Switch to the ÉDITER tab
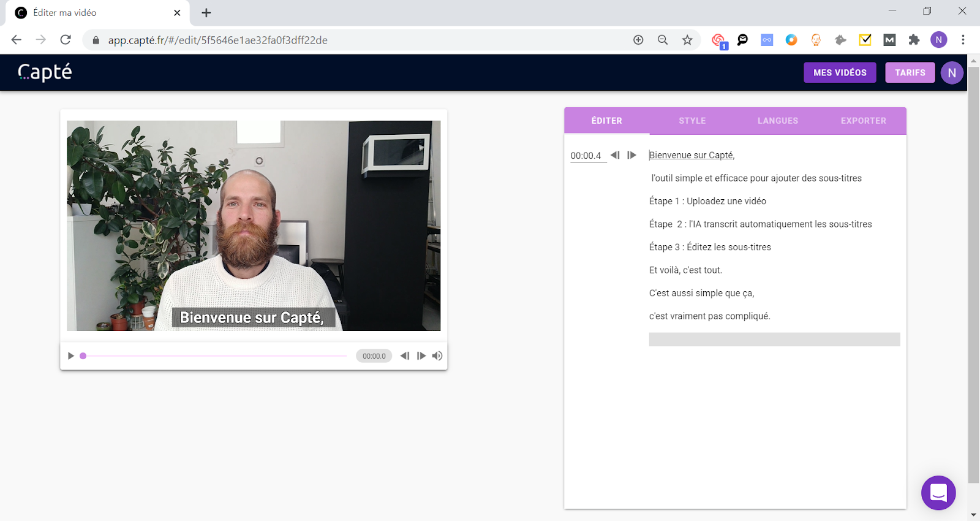The image size is (980, 521). pos(607,121)
